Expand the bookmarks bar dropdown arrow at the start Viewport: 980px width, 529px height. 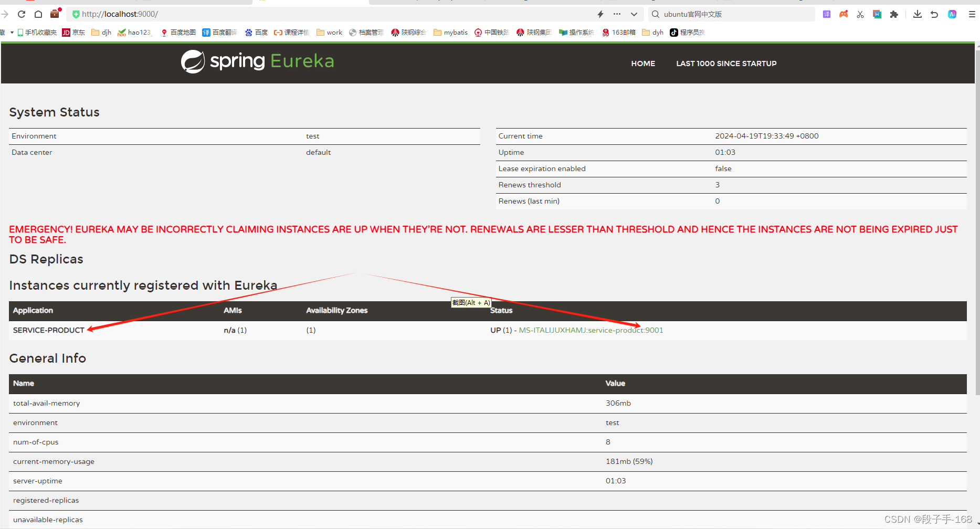click(12, 33)
